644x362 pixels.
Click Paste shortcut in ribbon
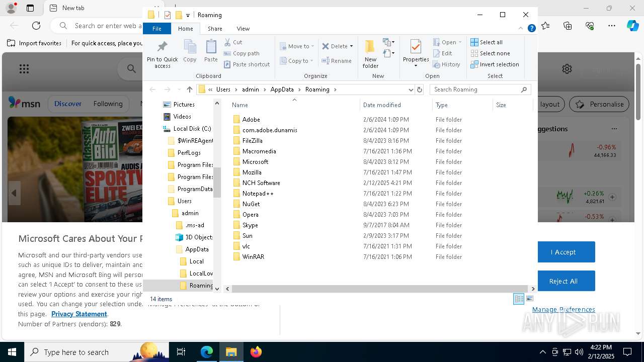point(247,64)
